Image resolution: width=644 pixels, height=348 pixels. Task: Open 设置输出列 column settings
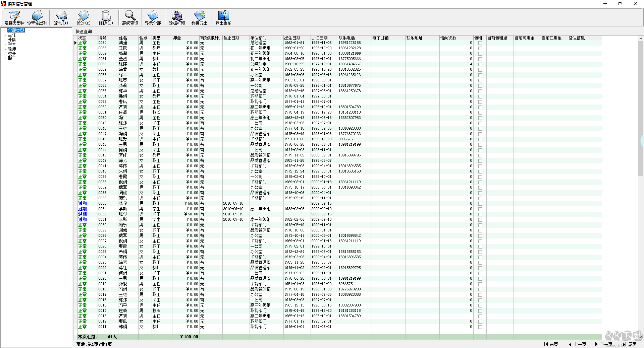coord(37,17)
